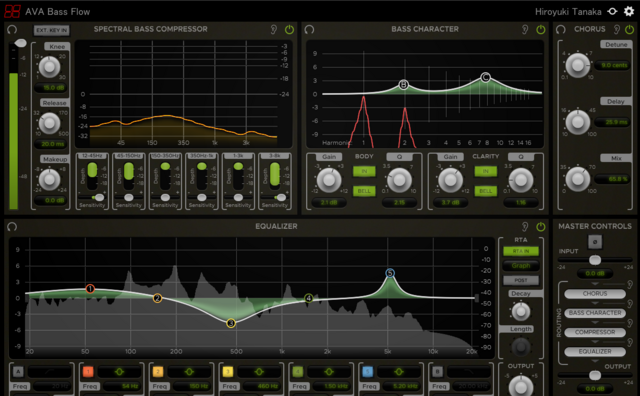The height and width of the screenshot is (396, 640).
Task: Reset the Bass Character section
Action: 309,29
